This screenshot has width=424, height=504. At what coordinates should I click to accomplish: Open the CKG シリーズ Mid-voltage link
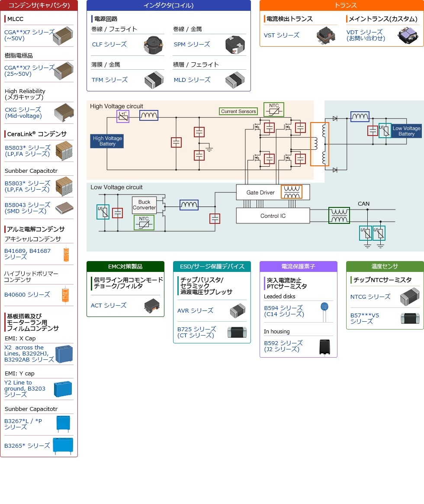[x=23, y=113]
